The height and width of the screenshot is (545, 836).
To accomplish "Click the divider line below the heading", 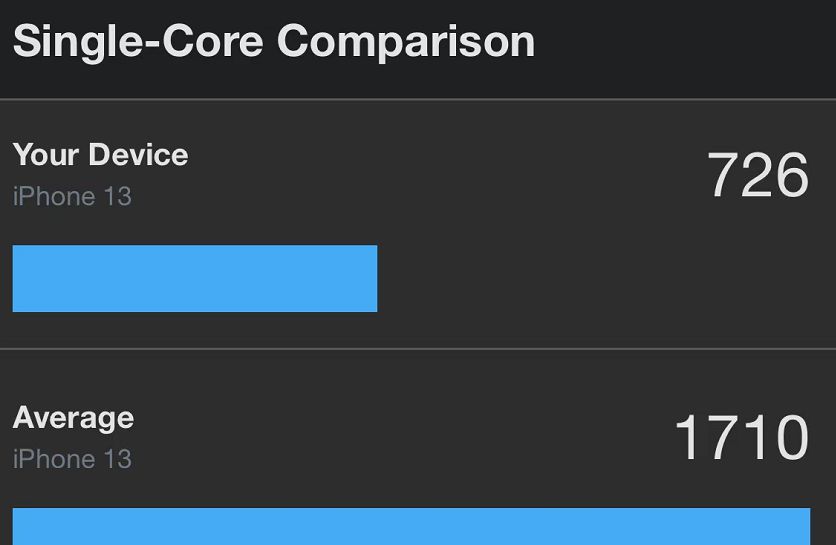I will click(x=418, y=99).
